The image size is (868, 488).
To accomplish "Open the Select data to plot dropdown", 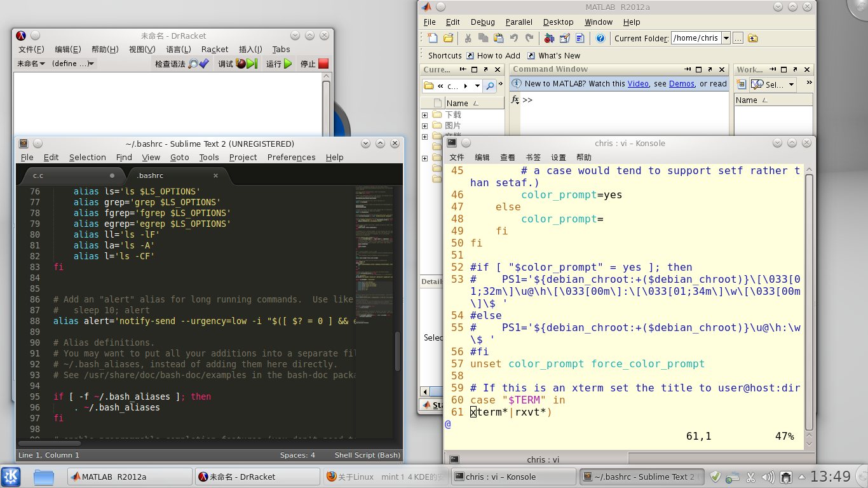I will (791, 84).
